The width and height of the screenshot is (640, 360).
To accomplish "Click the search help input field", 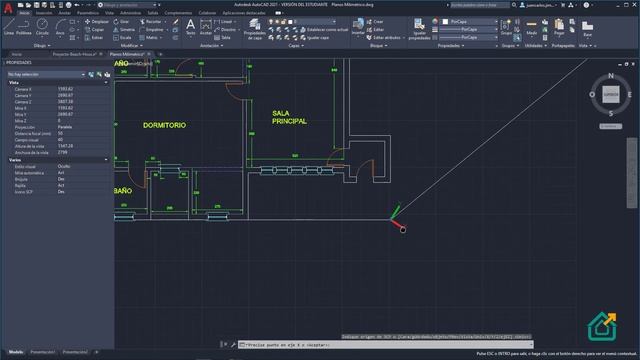I will click(x=480, y=5).
